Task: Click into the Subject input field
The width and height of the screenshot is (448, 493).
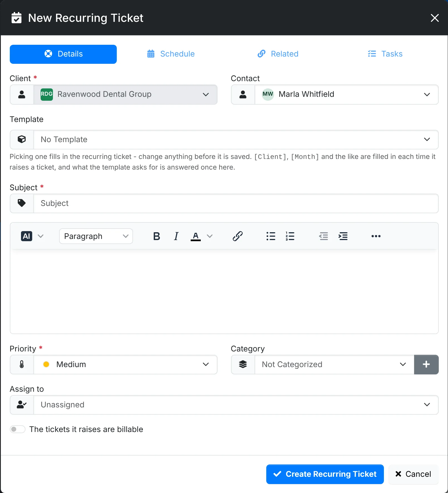Action: (x=236, y=203)
